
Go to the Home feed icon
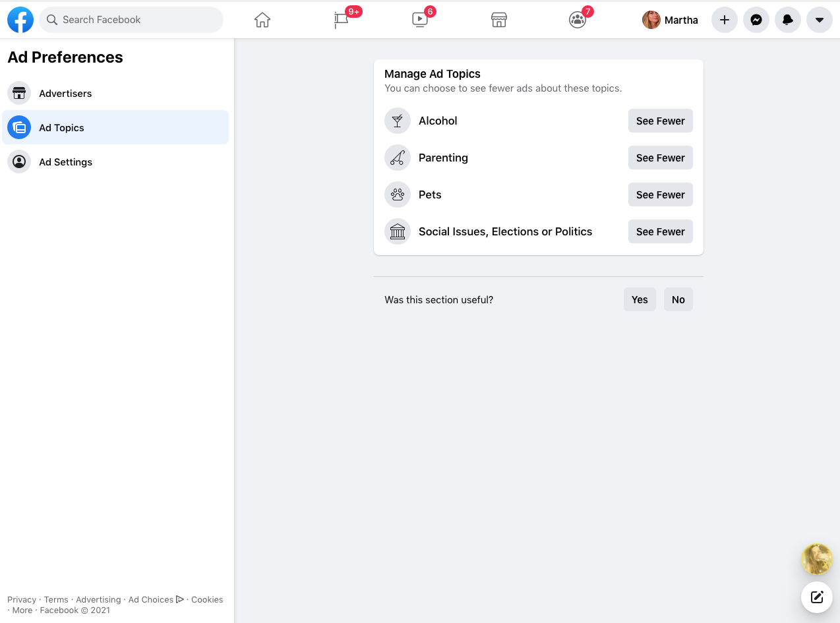tap(262, 20)
